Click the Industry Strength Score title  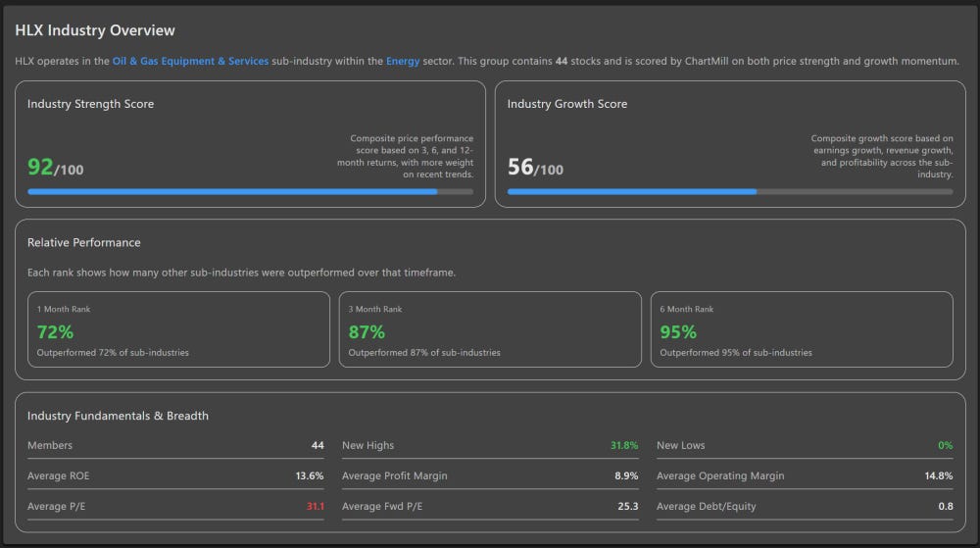90,104
